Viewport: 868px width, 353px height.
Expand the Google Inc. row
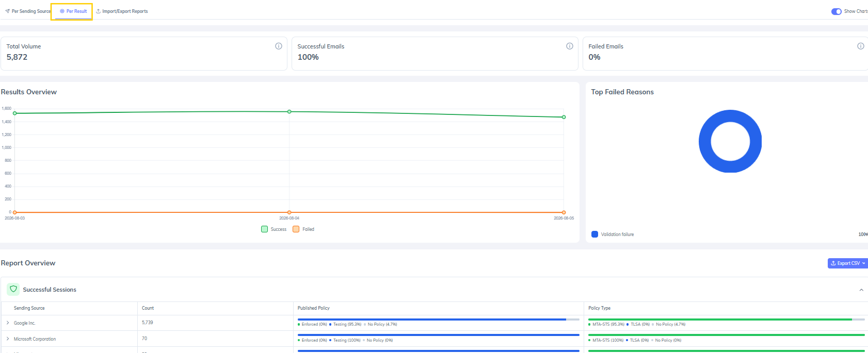pos(8,323)
